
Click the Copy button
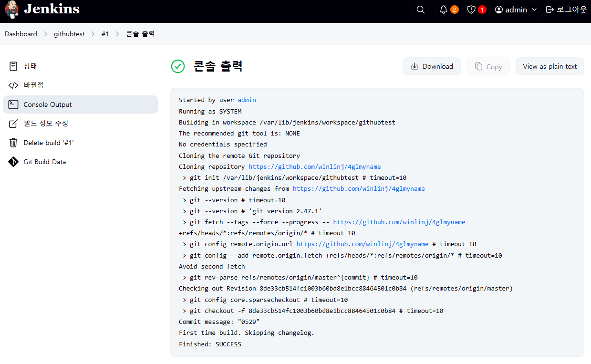[488, 67]
